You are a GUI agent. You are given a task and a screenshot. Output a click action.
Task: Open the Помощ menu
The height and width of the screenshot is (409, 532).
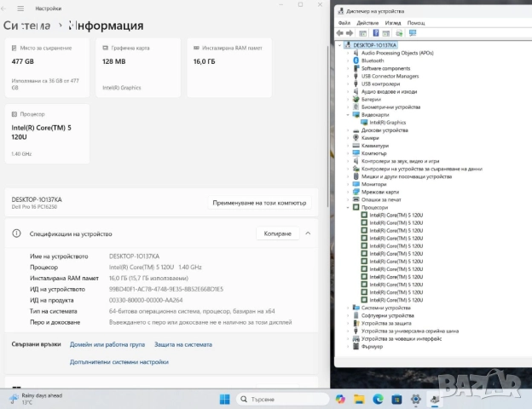(x=416, y=23)
